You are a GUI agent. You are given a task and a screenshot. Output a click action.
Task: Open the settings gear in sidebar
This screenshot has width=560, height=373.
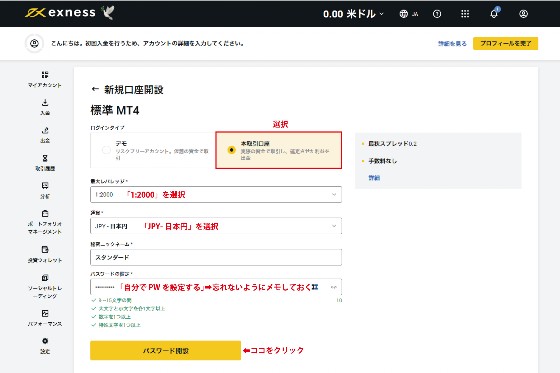coord(45,341)
